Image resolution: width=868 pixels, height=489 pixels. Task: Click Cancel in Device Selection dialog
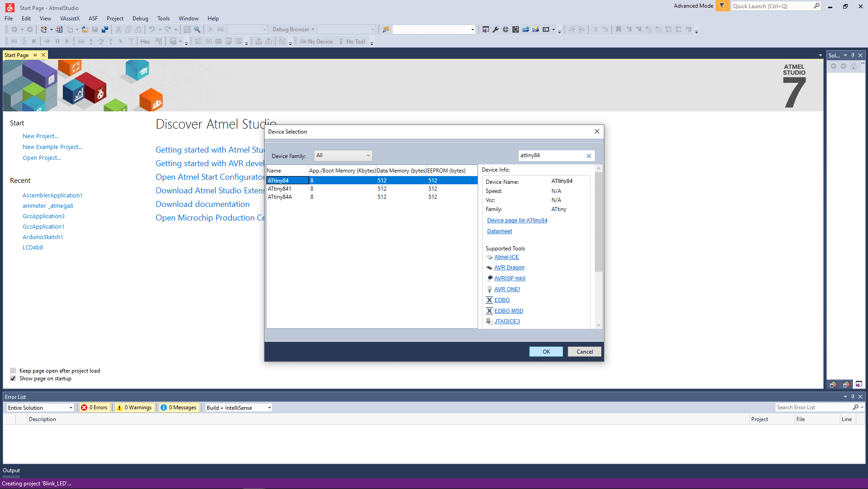click(x=584, y=352)
